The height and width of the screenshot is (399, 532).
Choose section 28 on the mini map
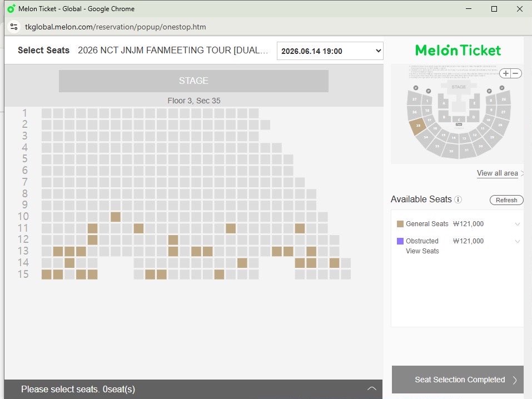[500, 125]
